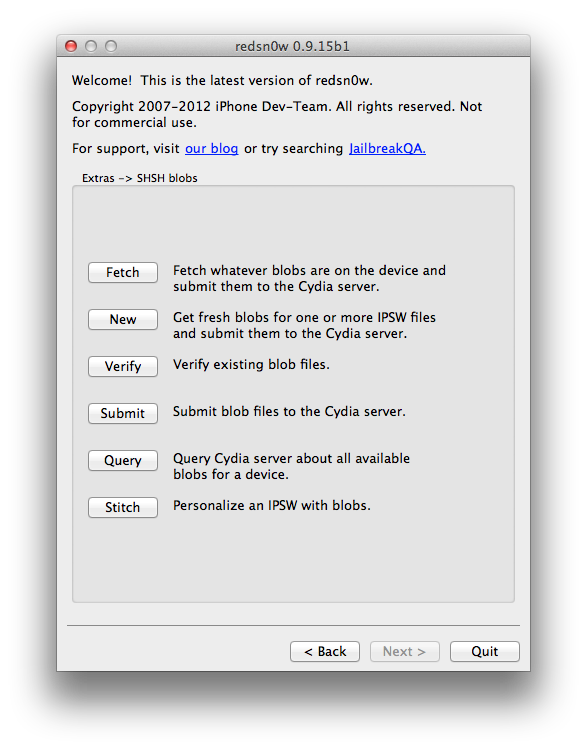Click the 'Query Cydia server about all available' description
587x750 pixels.
(x=291, y=466)
